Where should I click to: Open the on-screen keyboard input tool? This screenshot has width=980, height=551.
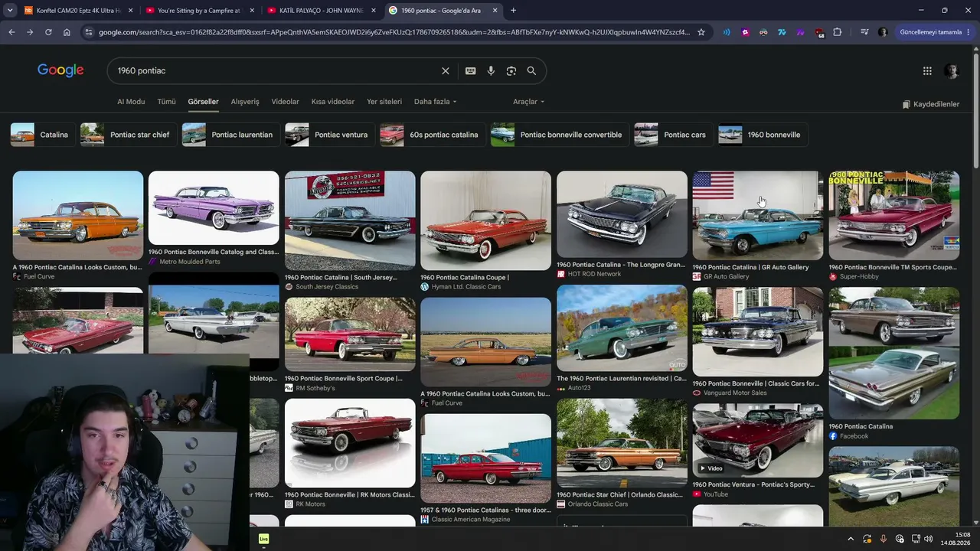pos(470,70)
